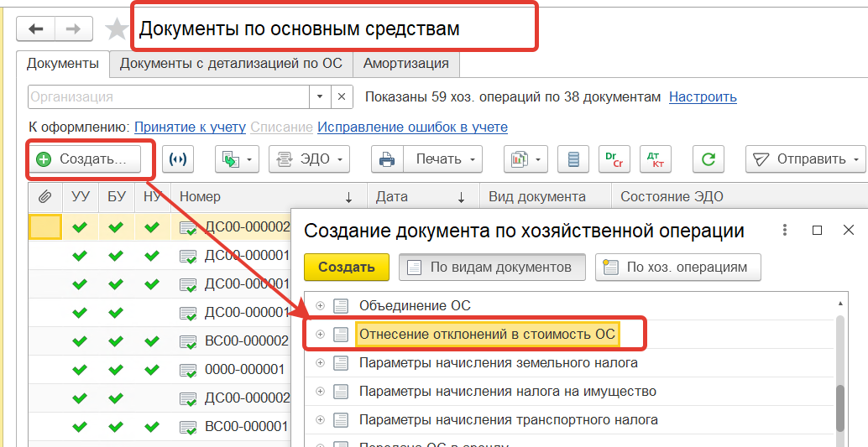868x447 pixels.
Task: Expand Параметры начисления земельного налога
Action: (x=320, y=363)
